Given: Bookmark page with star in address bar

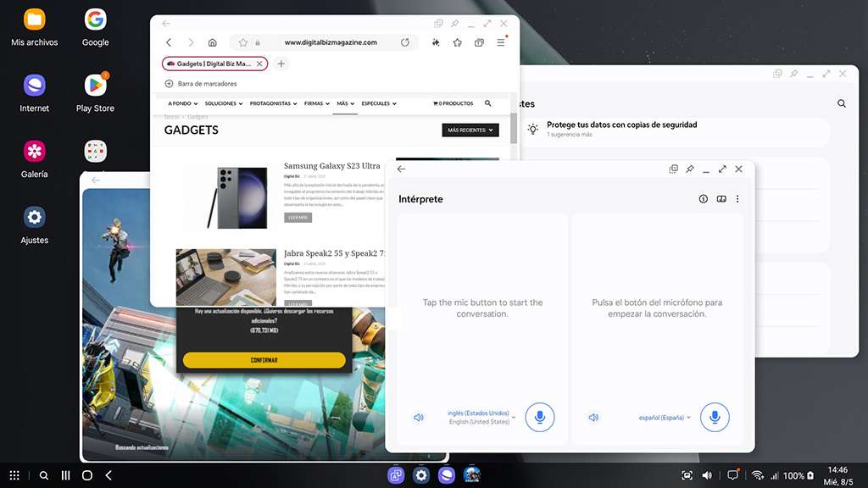Looking at the screenshot, I should (x=242, y=42).
